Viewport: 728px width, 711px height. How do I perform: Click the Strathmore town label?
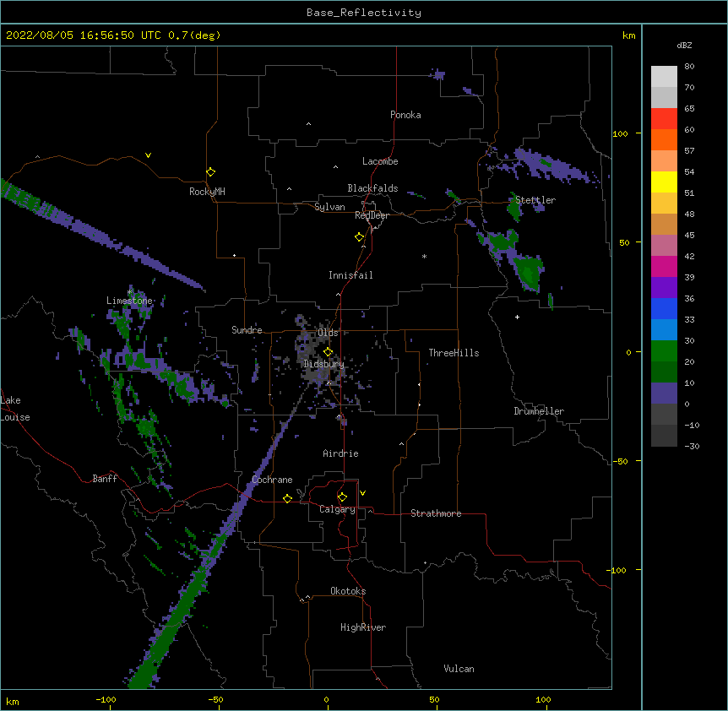coord(436,513)
